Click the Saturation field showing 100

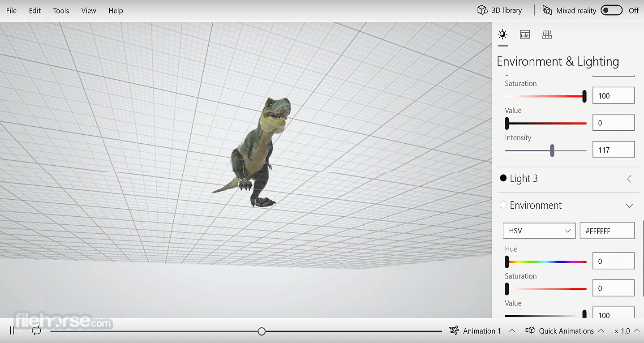tap(614, 95)
